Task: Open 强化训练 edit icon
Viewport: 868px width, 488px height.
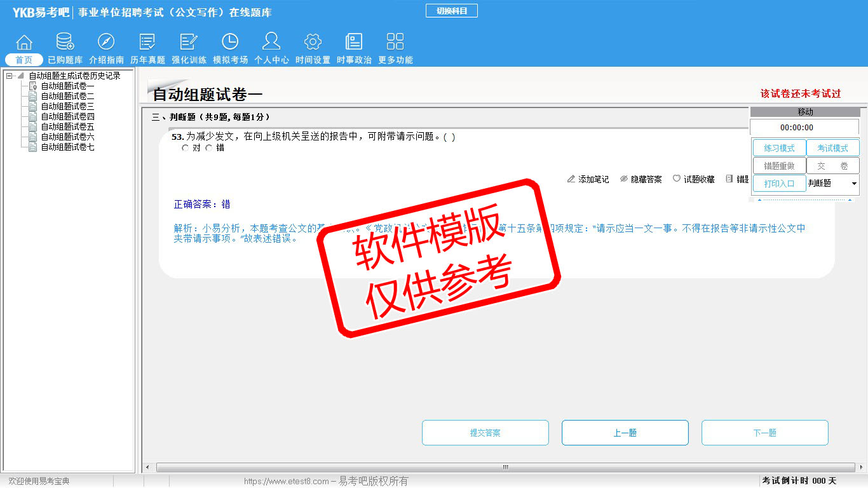Action: [189, 43]
